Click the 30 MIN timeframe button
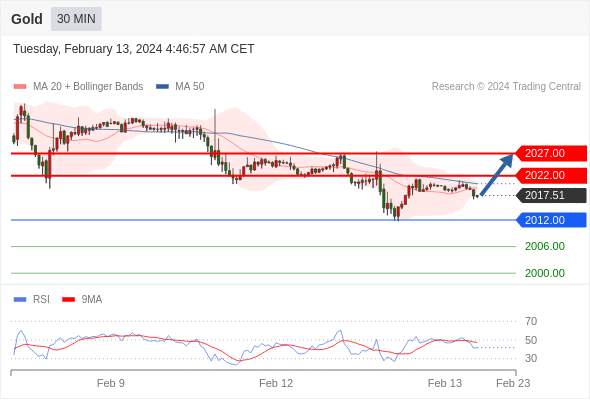The width and height of the screenshot is (590, 400). pos(76,18)
